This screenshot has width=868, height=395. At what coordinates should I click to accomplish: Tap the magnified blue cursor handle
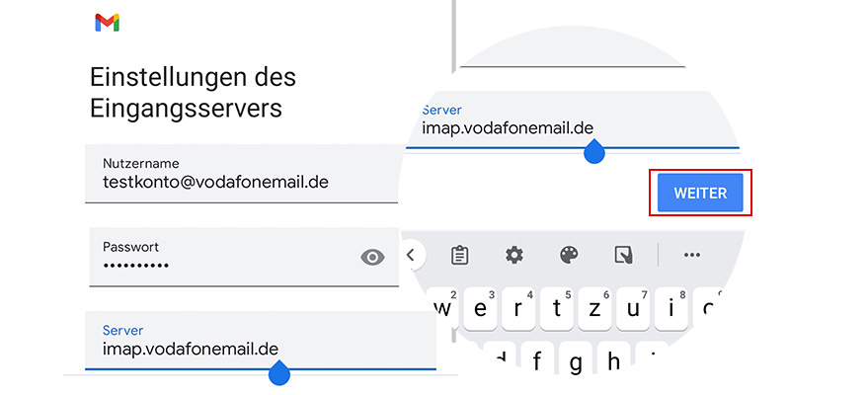(x=594, y=152)
